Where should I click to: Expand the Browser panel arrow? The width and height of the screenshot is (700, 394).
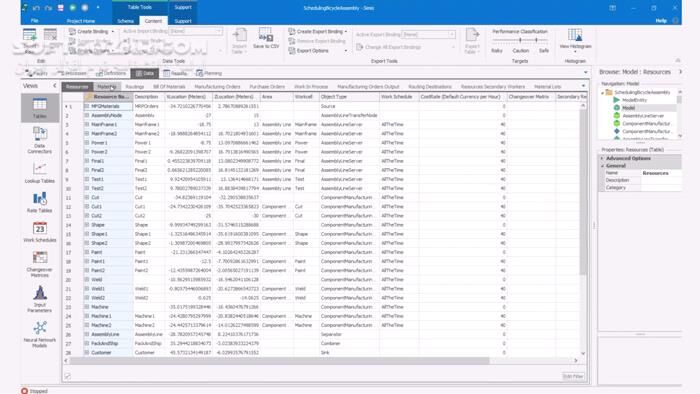[680, 71]
